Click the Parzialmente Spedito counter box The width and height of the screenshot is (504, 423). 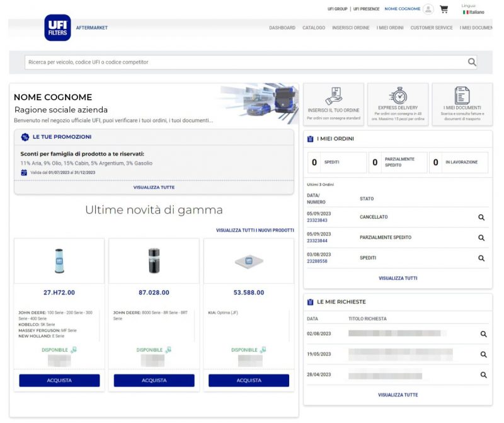(398, 163)
